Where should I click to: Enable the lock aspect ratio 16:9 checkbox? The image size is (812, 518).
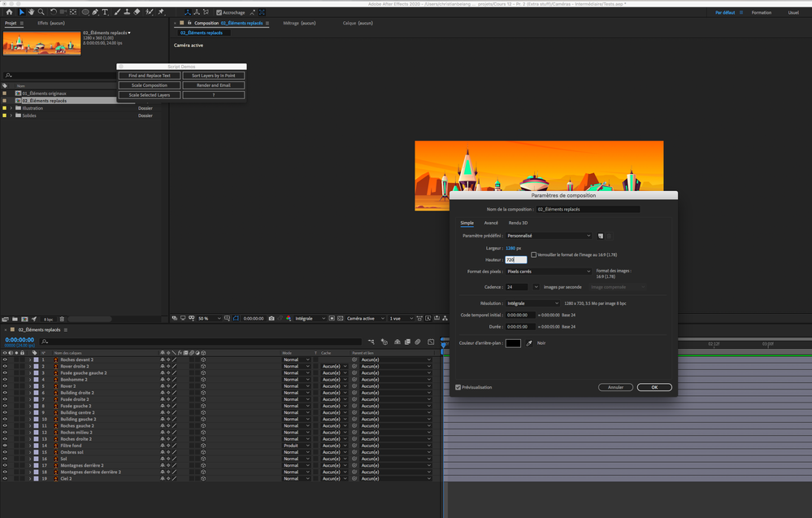[x=534, y=255]
